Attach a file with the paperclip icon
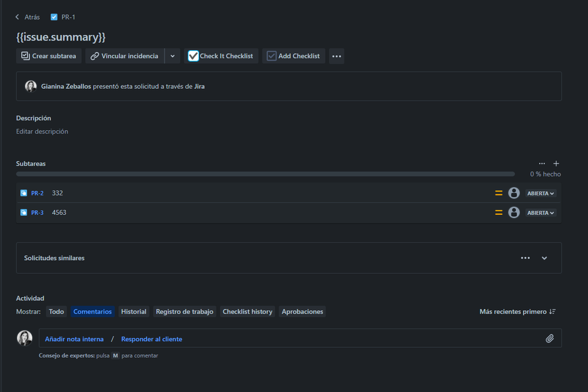This screenshot has height=392, width=588. coord(549,339)
